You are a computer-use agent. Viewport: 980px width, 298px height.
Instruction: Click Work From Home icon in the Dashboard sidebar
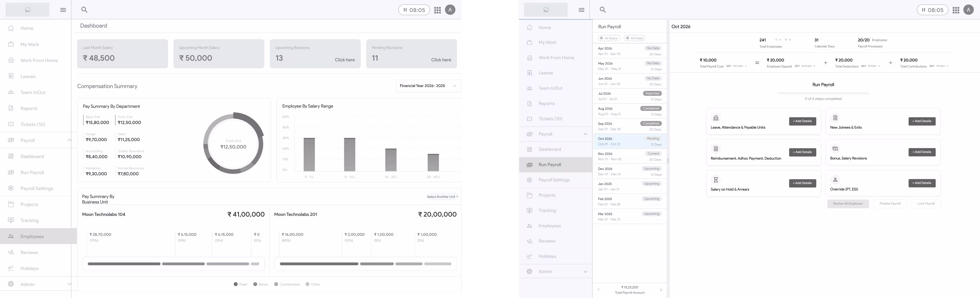tap(11, 60)
